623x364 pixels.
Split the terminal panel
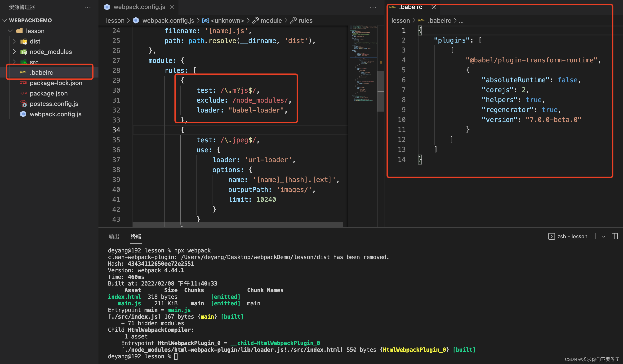pyautogui.click(x=614, y=236)
